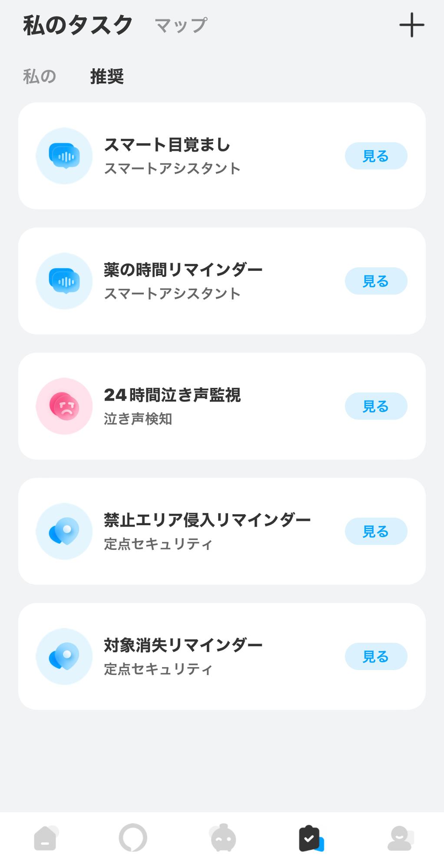Viewport: 444px width, 868px height.
Task: Select the 私のタスク header title
Action: (78, 25)
